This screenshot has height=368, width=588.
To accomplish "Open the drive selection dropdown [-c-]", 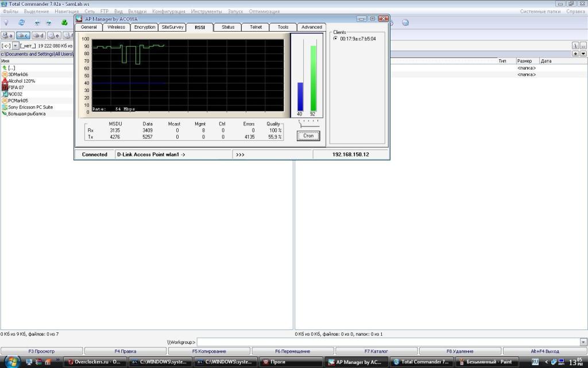I will click(x=16, y=45).
